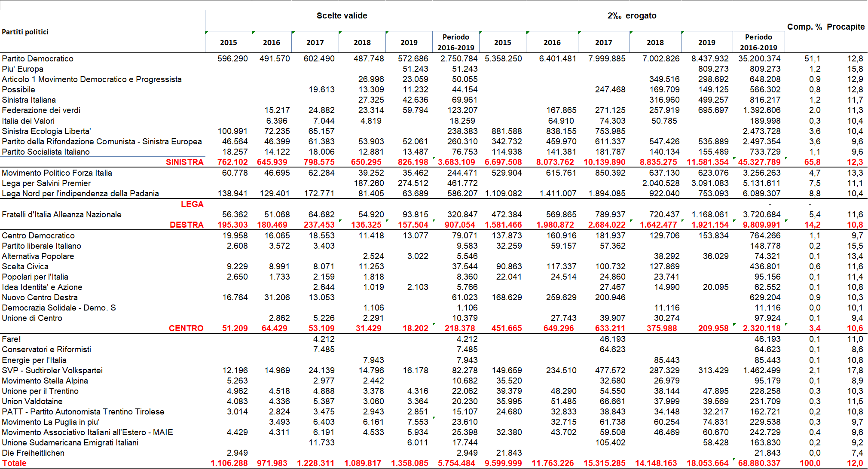Select 'Movimento Stella Alpina' label

pyautogui.click(x=45, y=381)
